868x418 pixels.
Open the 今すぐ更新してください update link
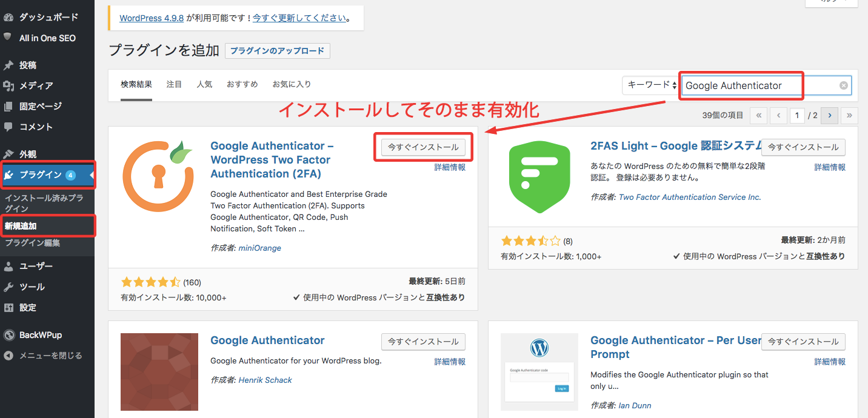point(299,18)
